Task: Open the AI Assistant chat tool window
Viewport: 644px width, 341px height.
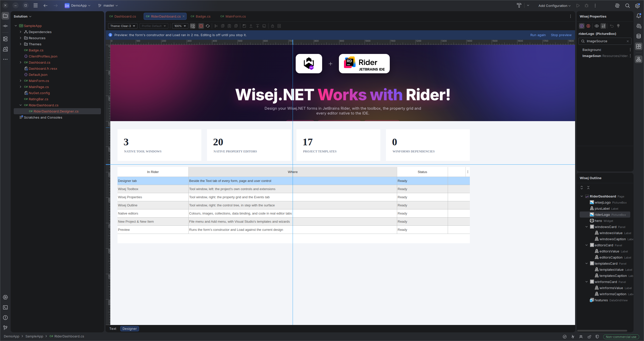Action: [639, 26]
